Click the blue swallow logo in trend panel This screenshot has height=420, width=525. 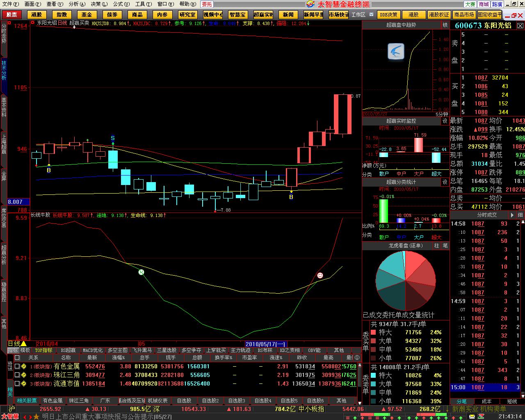click(396, 52)
